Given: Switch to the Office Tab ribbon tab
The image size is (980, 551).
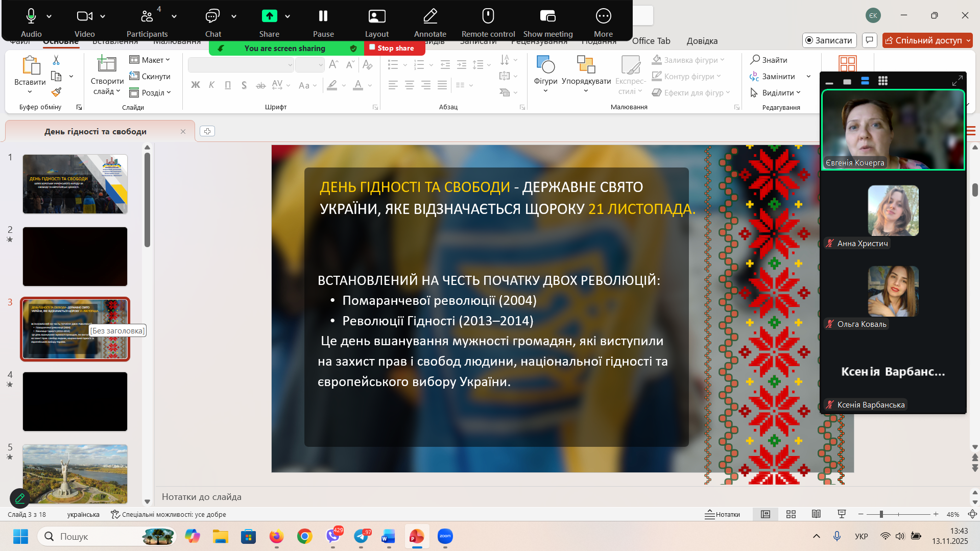Looking at the screenshot, I should click(x=651, y=41).
